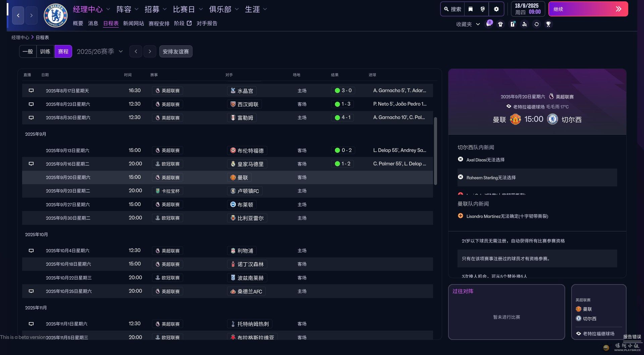The height and width of the screenshot is (355, 644).
Task: Open the settings gear icon
Action: 496,9
